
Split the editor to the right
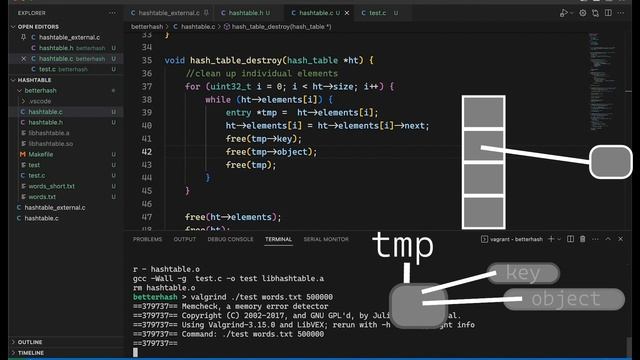(608, 13)
